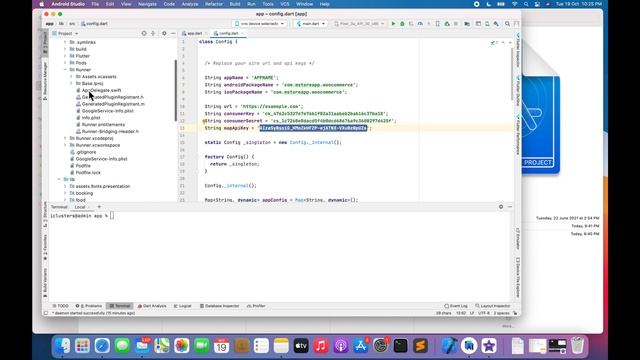The width and height of the screenshot is (640, 360).
Task: Expand the Pods folder
Action: pyautogui.click(x=65, y=63)
